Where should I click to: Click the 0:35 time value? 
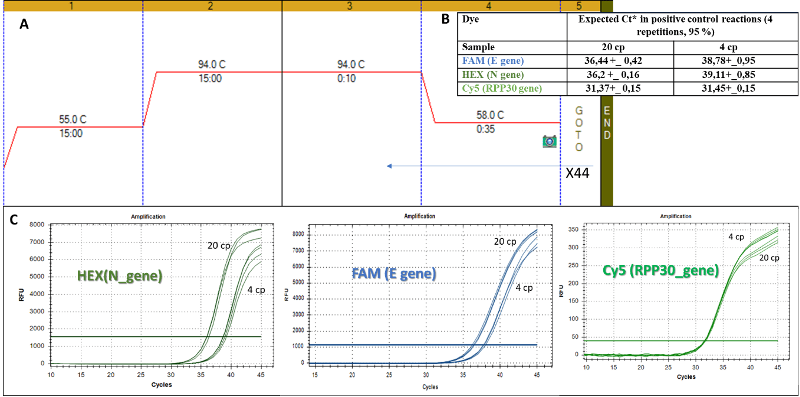486,130
